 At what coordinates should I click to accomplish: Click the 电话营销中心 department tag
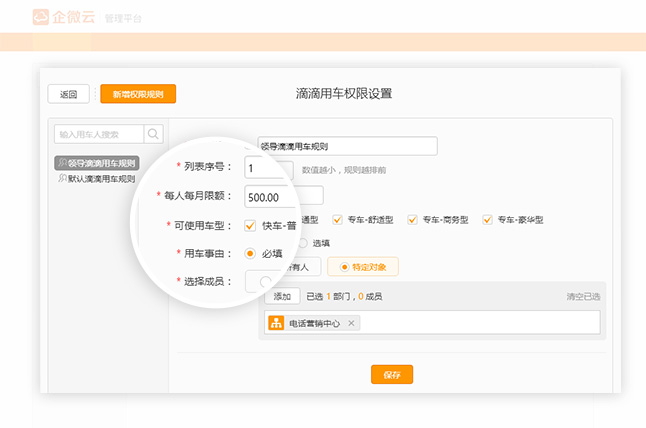tap(312, 323)
